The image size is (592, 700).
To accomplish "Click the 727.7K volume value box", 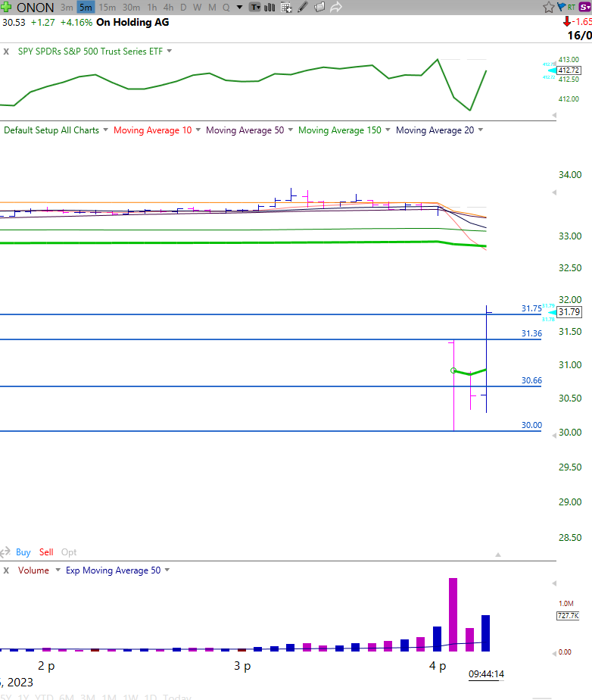I will pos(568,616).
